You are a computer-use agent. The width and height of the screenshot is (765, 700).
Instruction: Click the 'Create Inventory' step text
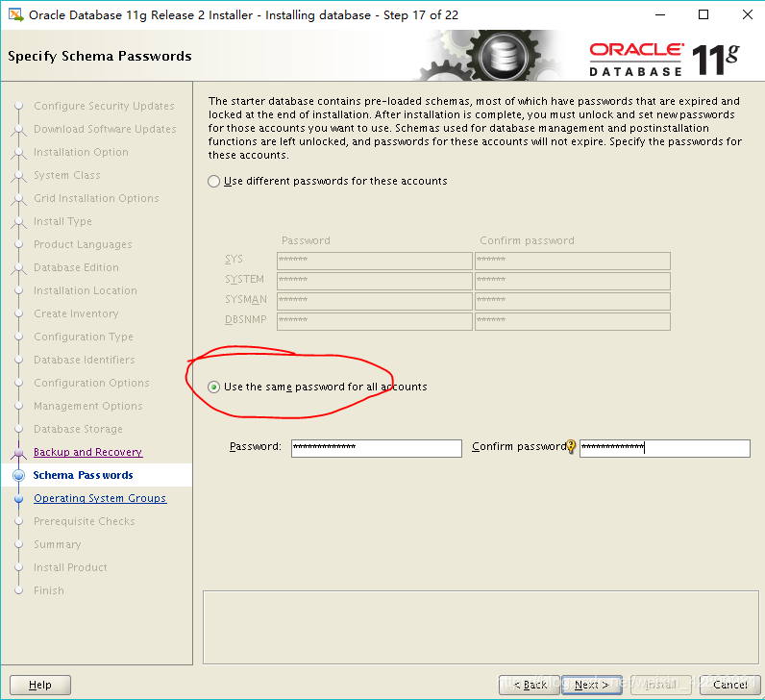[x=76, y=313]
